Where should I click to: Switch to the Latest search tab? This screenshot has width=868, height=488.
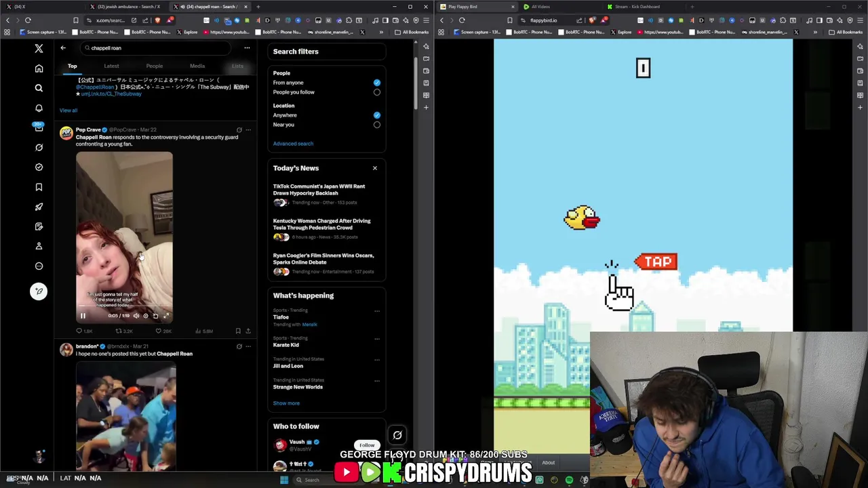pos(111,66)
